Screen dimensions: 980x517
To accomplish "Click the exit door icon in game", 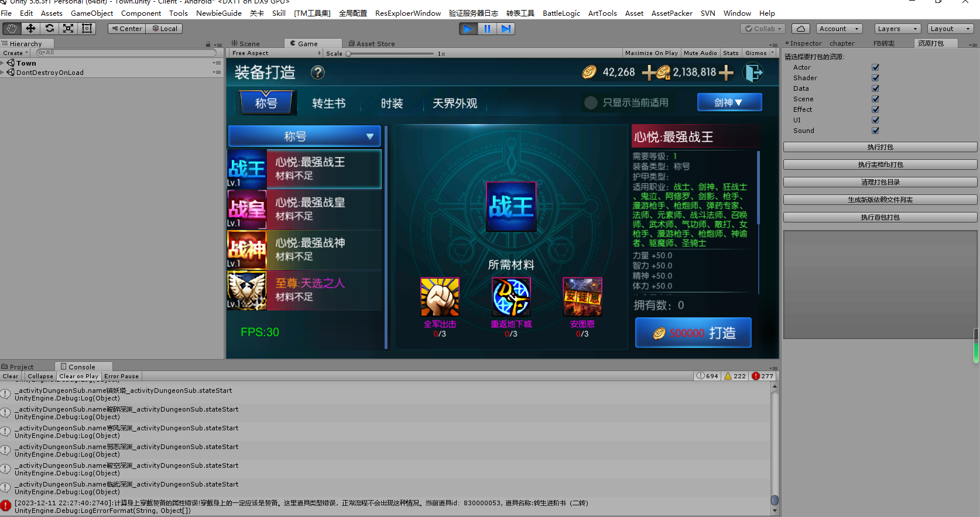I will point(753,73).
